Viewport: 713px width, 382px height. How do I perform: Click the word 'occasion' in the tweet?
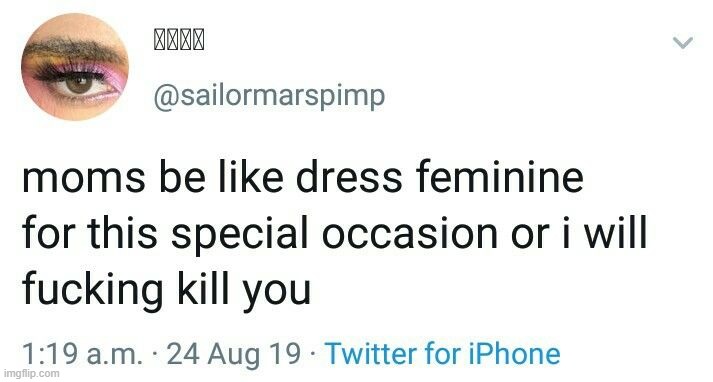tap(410, 235)
